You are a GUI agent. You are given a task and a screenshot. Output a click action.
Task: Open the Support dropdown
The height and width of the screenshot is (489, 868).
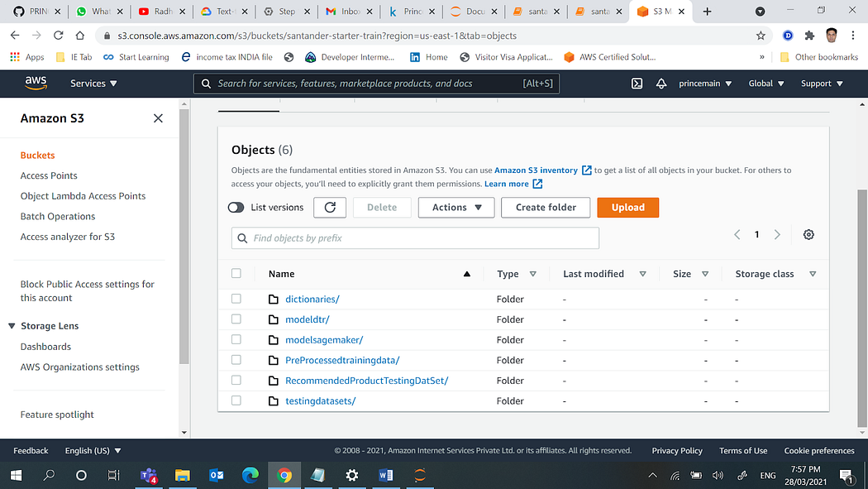(822, 84)
